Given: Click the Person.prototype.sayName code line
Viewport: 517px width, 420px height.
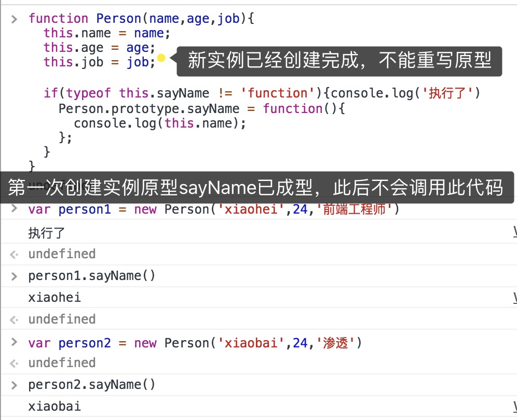Looking at the screenshot, I should click(201, 109).
